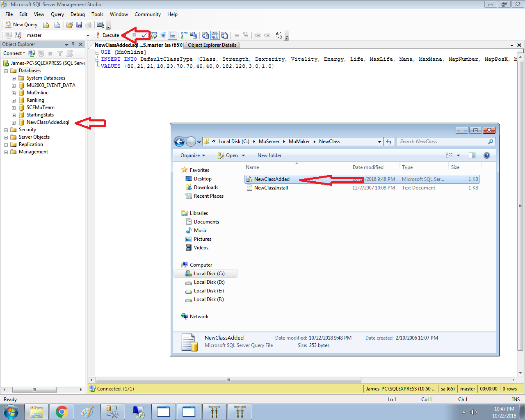The image size is (525, 420).
Task: Open the Connect dropdown in Object Explorer
Action: (14, 53)
